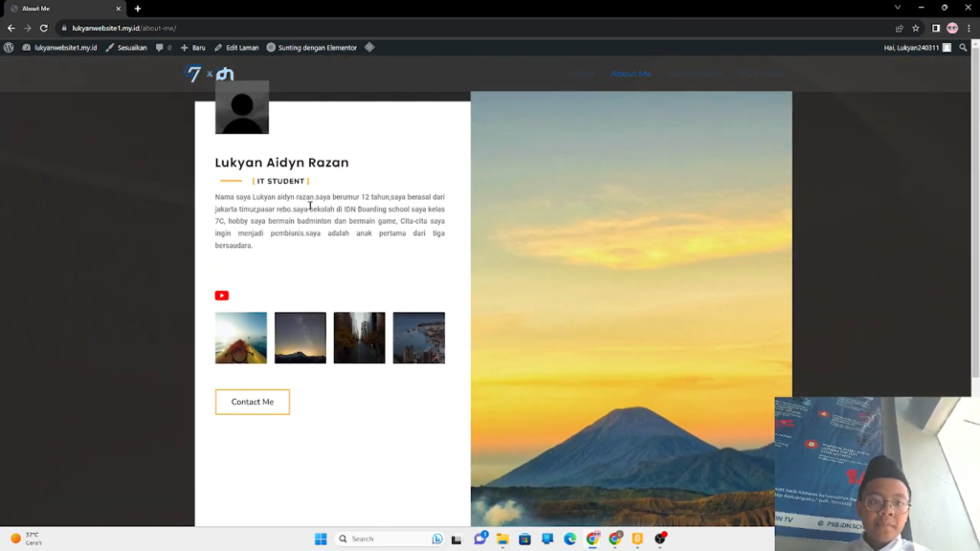Open the 'Hai, Lukyan240311' account menu
Viewport: 980px width, 551px height.
(917, 47)
